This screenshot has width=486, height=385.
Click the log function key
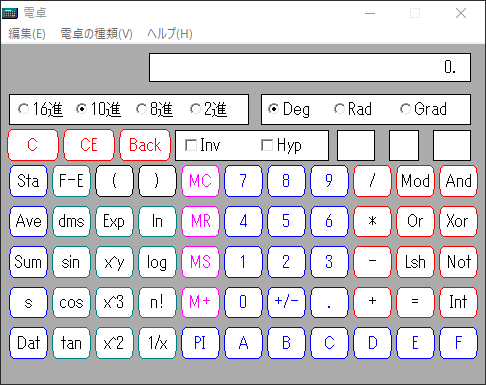[157, 262]
